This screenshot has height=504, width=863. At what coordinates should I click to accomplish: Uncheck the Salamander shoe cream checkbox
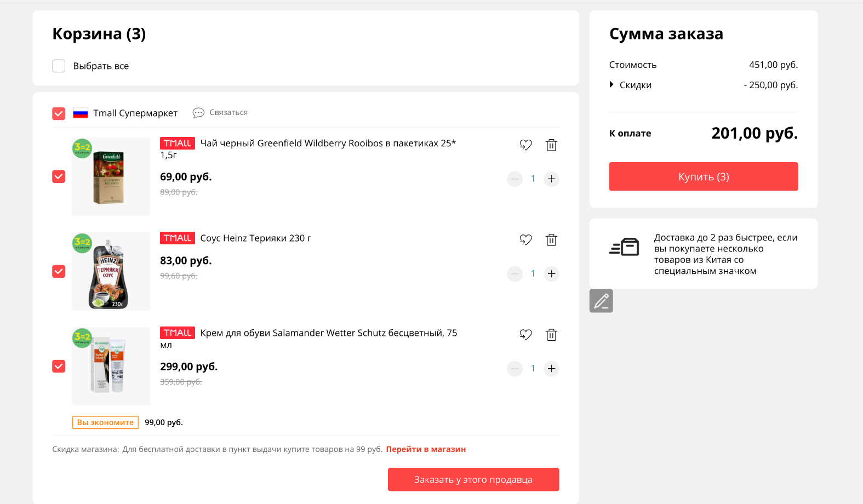[x=59, y=366]
